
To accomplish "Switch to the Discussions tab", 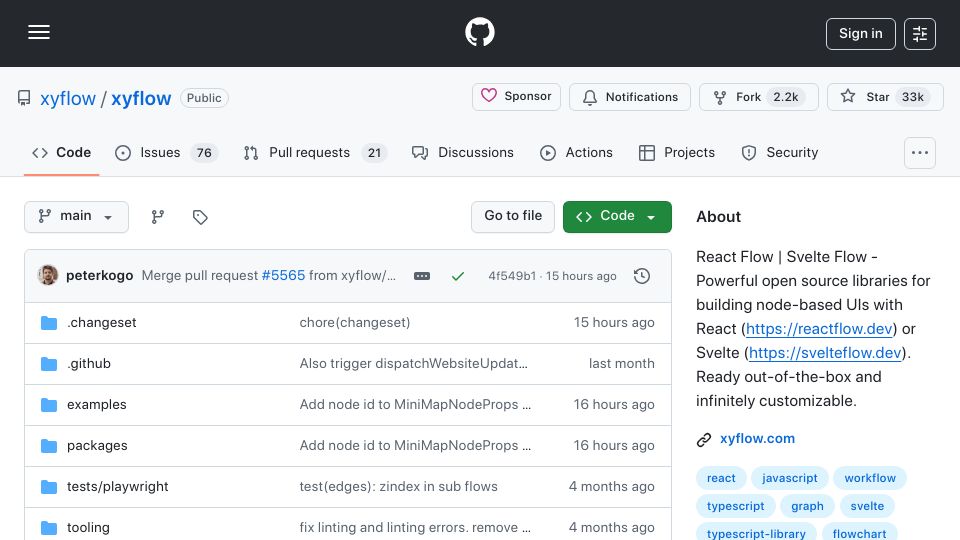I will click(463, 152).
